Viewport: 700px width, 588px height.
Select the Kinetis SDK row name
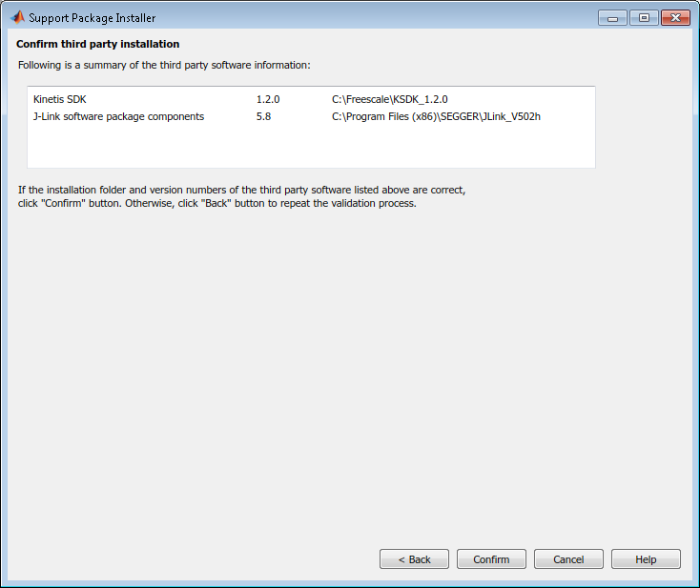click(60, 99)
